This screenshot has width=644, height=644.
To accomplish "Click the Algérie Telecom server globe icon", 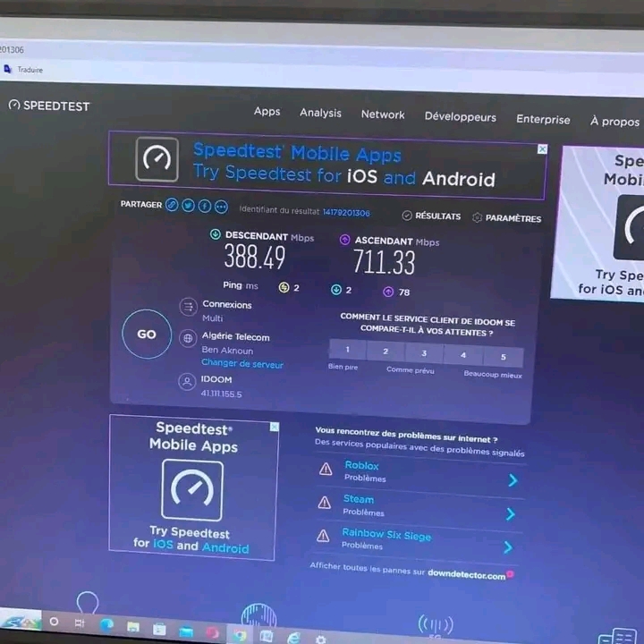I will click(x=188, y=338).
